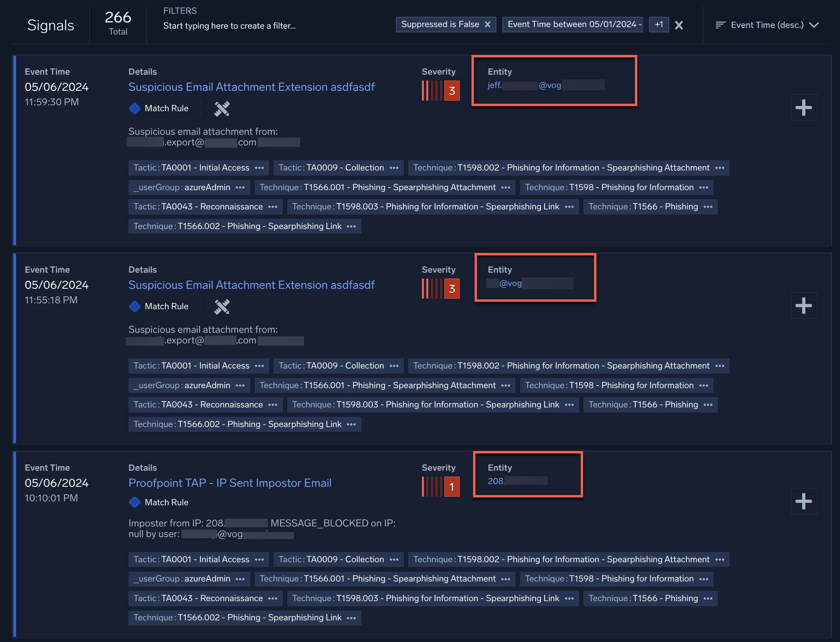Expand the +1 hidden filters chip

pos(659,24)
